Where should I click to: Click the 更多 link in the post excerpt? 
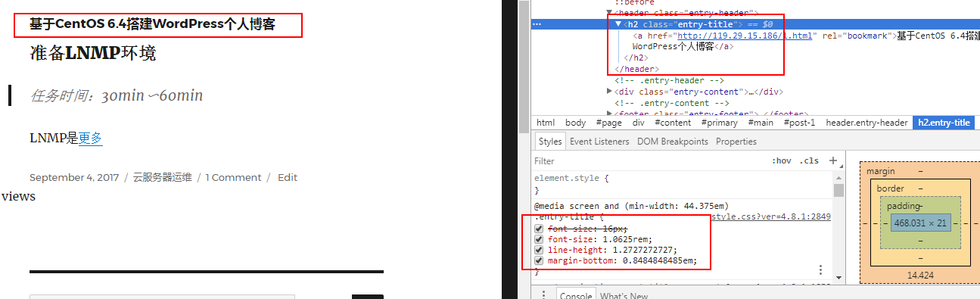(x=91, y=138)
